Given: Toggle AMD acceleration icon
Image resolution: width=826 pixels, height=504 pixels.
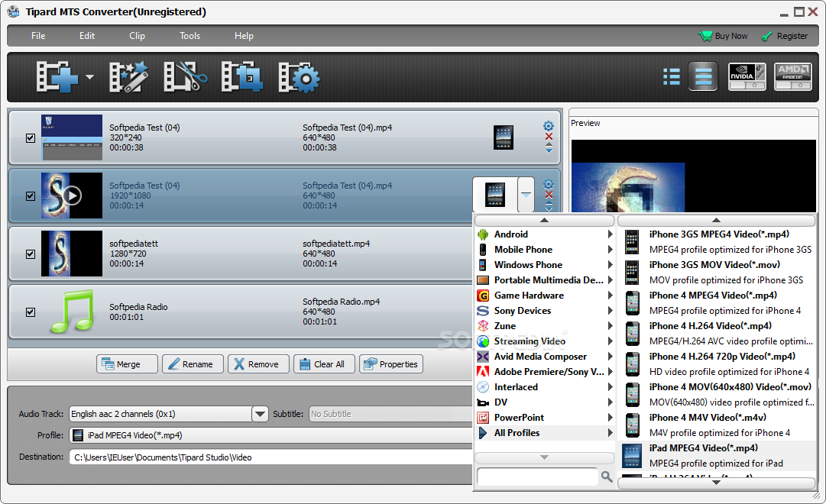Looking at the screenshot, I should coord(793,77).
